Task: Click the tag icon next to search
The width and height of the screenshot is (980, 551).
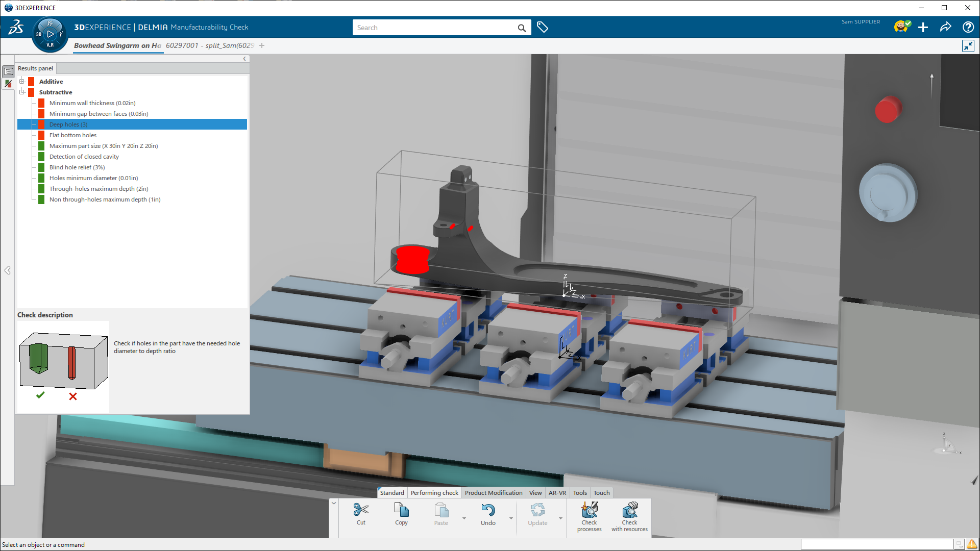Action: pos(543,28)
